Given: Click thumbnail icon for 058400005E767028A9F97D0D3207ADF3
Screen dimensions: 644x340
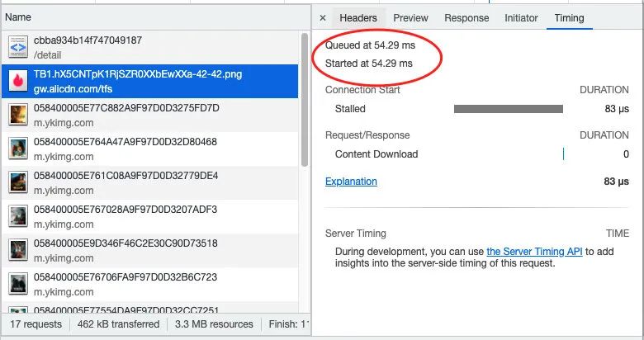Looking at the screenshot, I should point(18,216).
